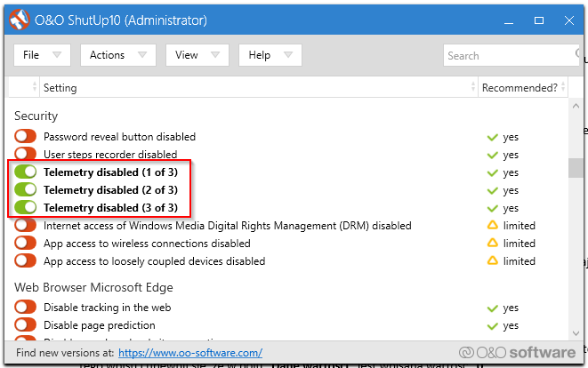Enable the Windows Media DRM internet access switch

coord(26,225)
